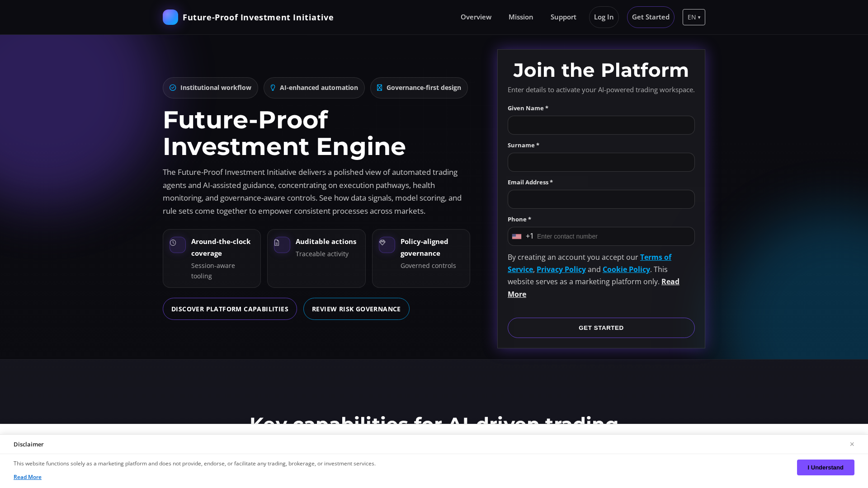
Task: Click the Institutional workflow checkmark icon
Action: tap(173, 88)
